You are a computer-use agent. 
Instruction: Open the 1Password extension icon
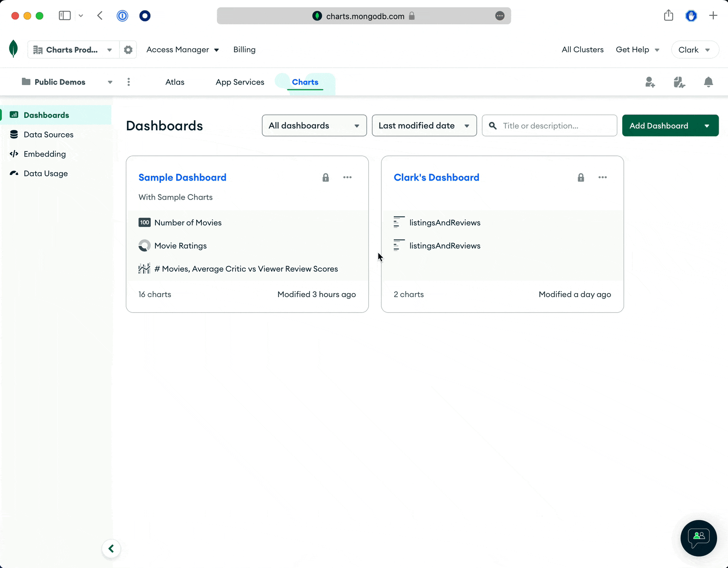pos(122,16)
